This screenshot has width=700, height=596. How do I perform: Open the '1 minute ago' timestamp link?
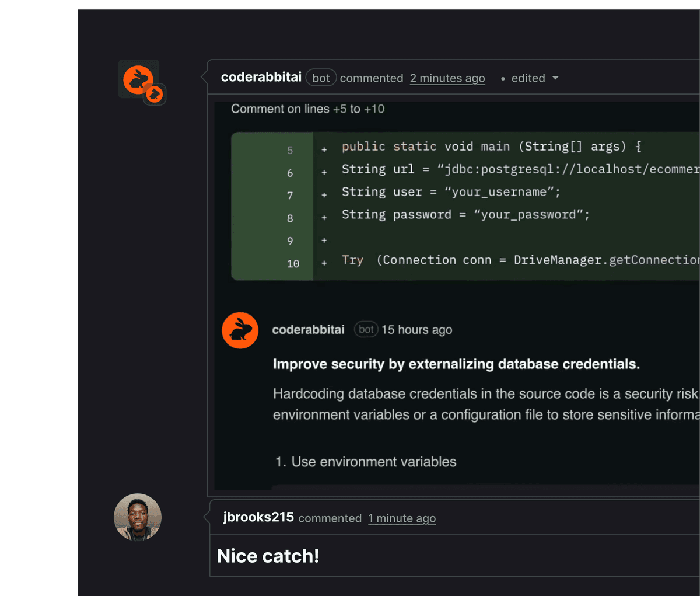pos(402,518)
